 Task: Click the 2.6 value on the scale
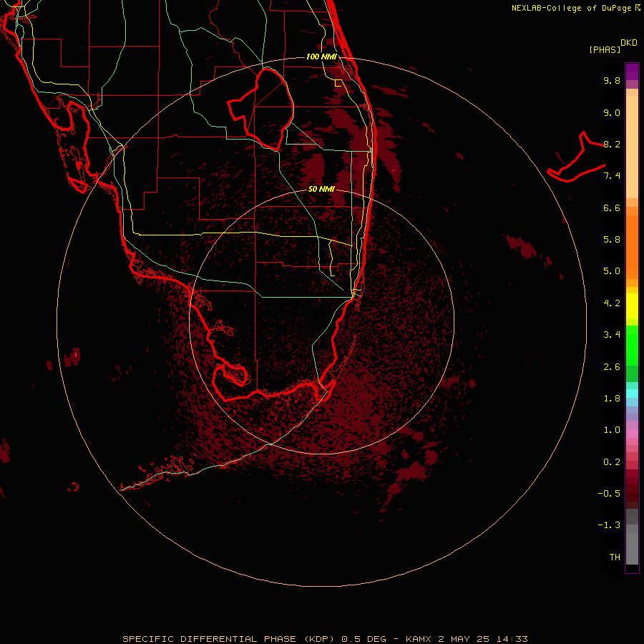[612, 367]
